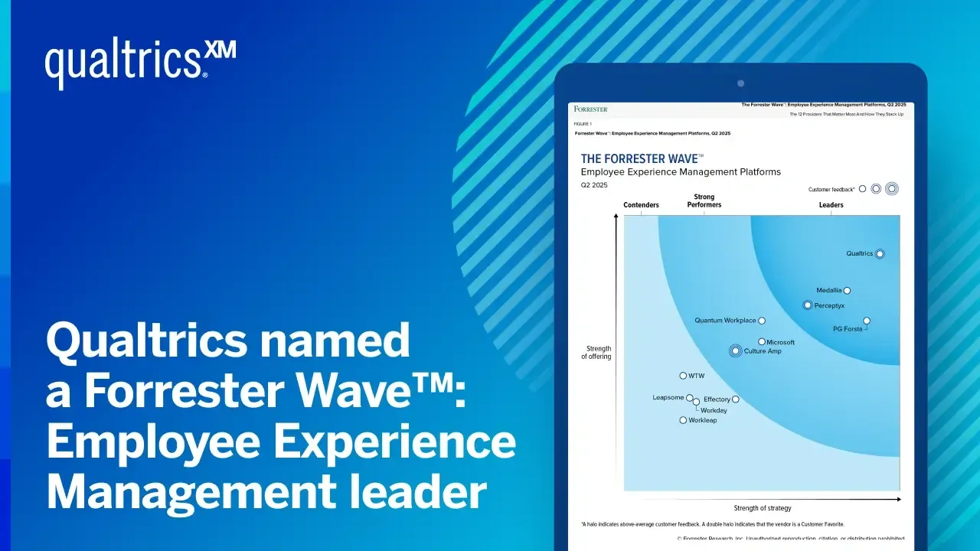Image resolution: width=980 pixels, height=551 pixels.
Task: Click "The 12 Providers That Matter Most" header
Action: pyautogui.click(x=847, y=115)
